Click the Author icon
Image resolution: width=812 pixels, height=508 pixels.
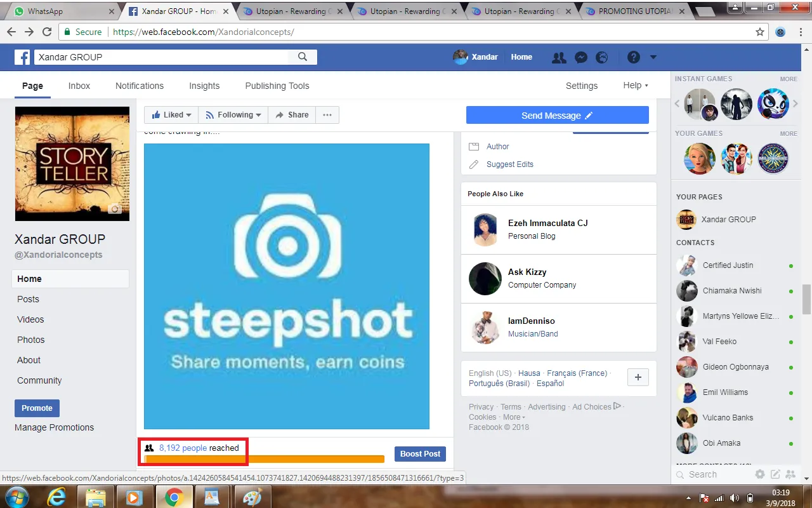click(474, 147)
